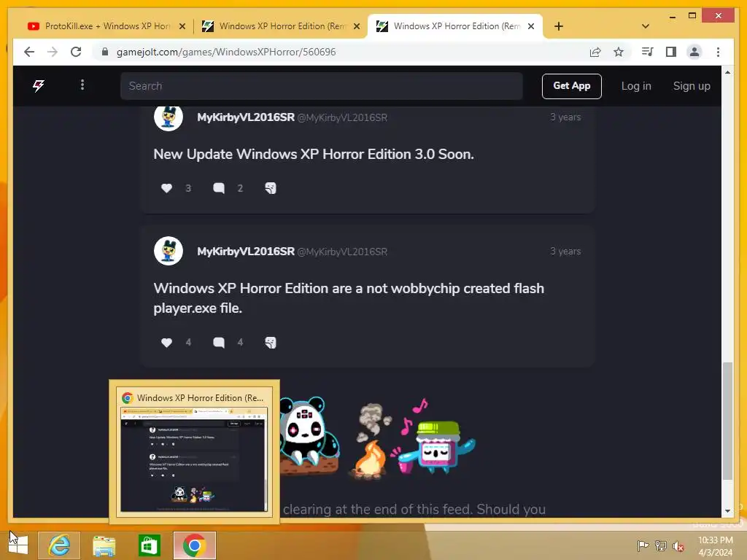
Task: Open the Log in link
Action: [636, 86]
